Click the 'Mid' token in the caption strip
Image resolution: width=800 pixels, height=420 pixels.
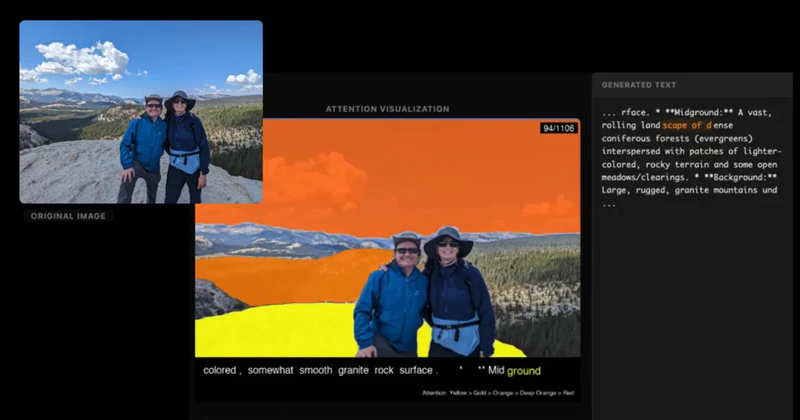(x=496, y=370)
